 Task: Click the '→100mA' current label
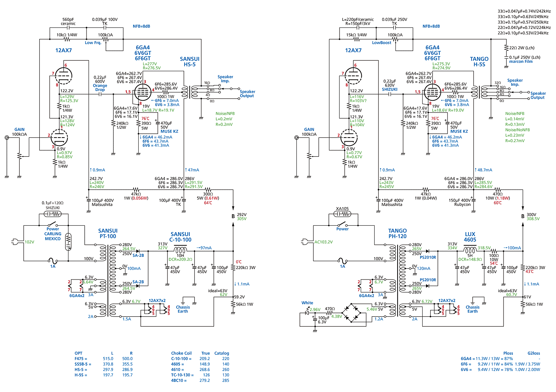(512, 248)
